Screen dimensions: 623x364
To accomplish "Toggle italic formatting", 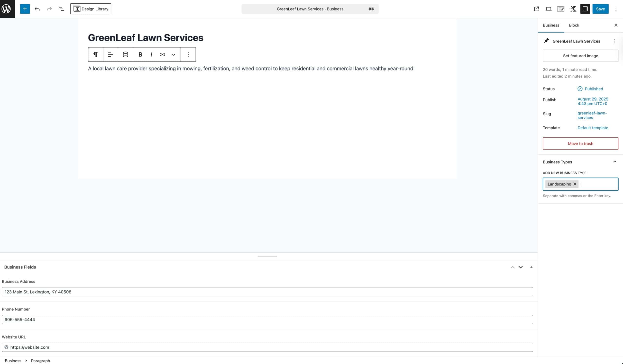I will point(151,54).
